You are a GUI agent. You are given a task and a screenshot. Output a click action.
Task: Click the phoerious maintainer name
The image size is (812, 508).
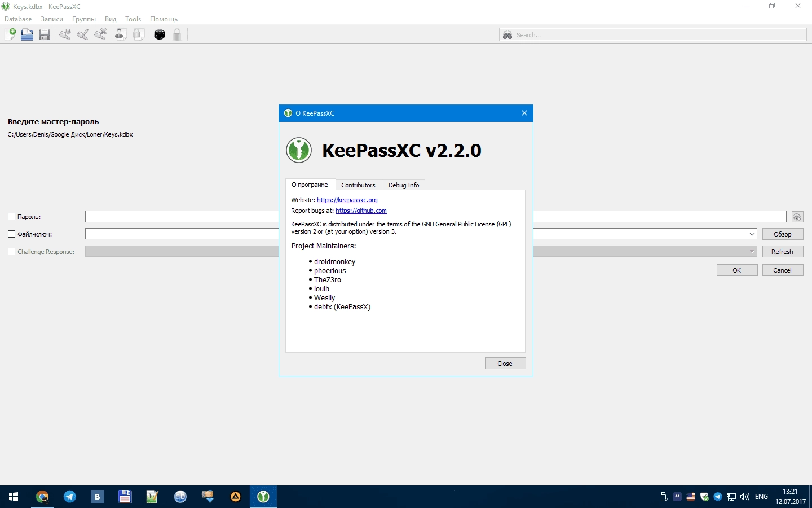tap(330, 271)
